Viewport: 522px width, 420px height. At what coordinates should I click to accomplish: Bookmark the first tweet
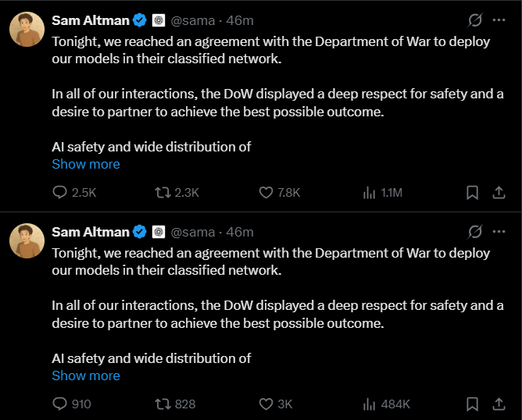pyautogui.click(x=472, y=192)
